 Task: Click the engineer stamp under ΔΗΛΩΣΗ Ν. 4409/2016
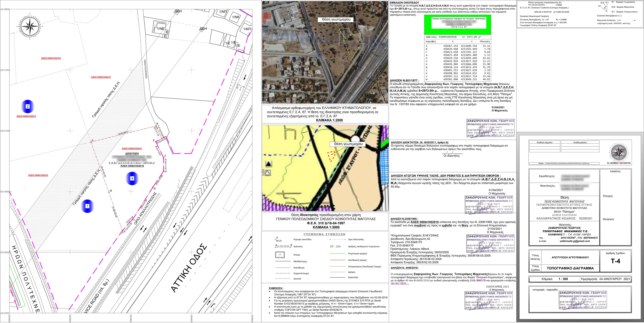point(489,300)
